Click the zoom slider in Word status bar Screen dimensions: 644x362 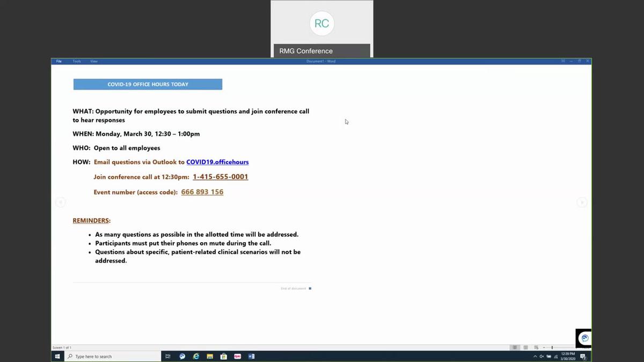[552, 347]
